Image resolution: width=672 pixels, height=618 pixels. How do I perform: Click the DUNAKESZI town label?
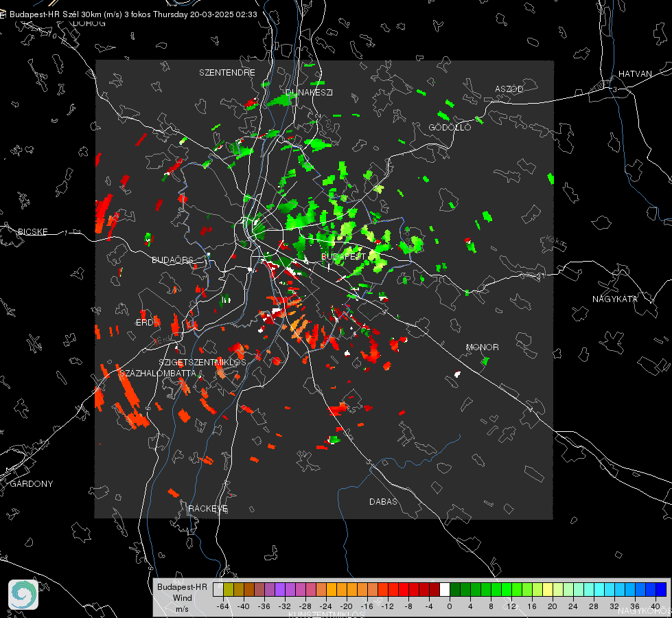309,92
